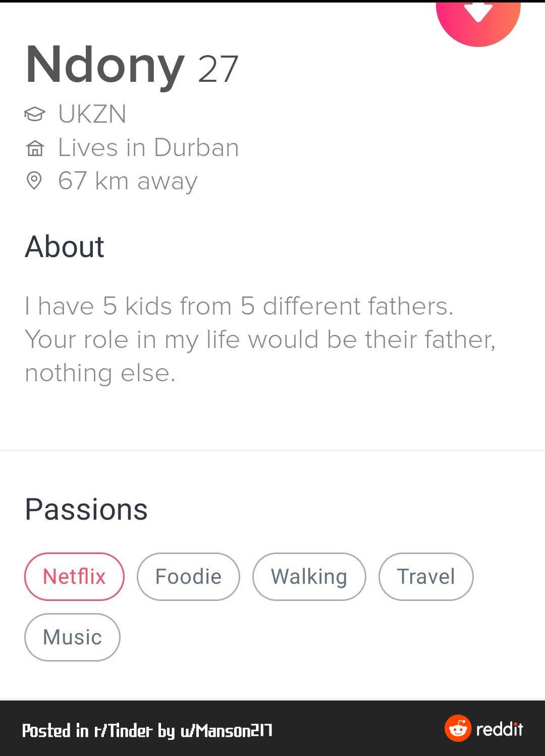Open the Posted in r/Tinder credit text

click(x=147, y=730)
